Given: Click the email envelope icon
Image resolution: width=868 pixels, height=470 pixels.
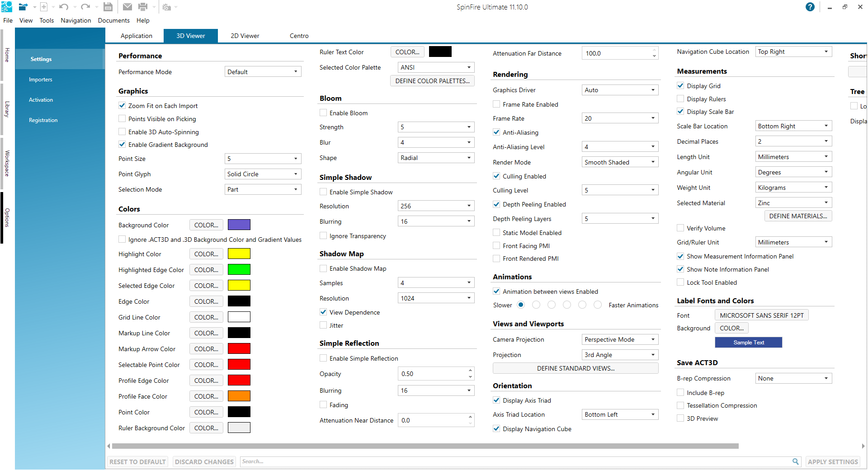Looking at the screenshot, I should 127,7.
